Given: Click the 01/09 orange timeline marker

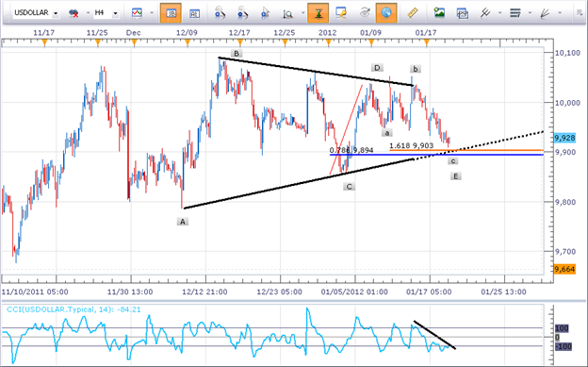Looking at the screenshot, I should point(371,42).
